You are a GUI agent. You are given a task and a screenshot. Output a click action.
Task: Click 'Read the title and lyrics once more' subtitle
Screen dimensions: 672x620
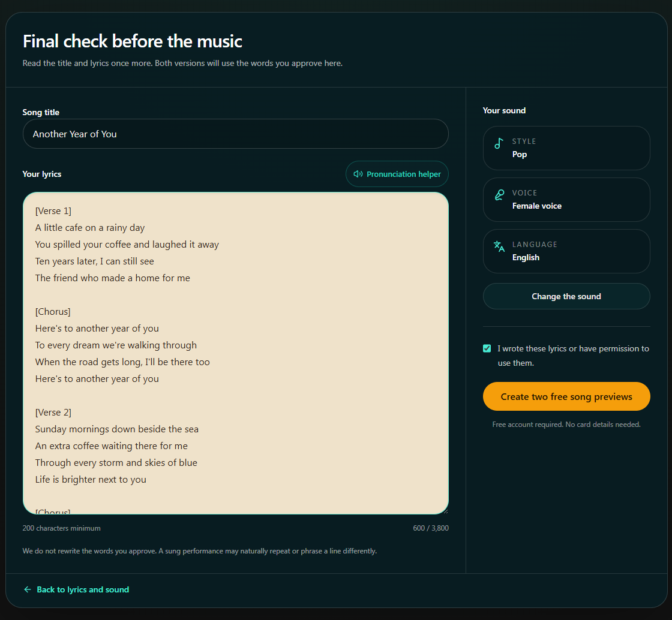182,63
